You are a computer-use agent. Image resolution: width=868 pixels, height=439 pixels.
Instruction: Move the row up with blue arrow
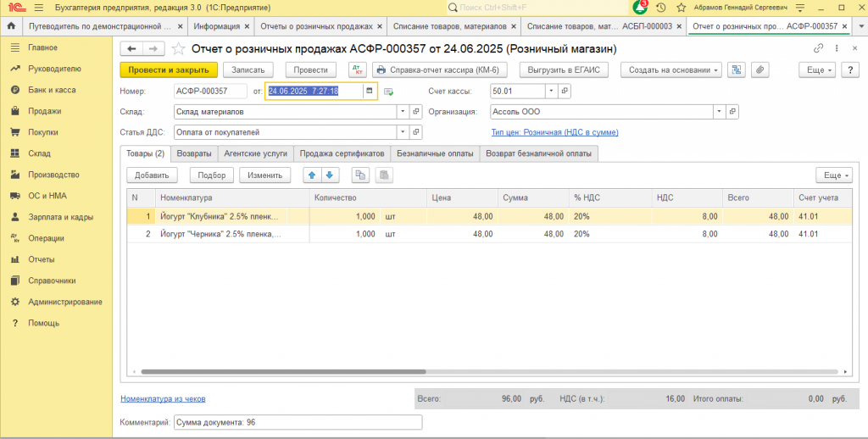tap(312, 175)
